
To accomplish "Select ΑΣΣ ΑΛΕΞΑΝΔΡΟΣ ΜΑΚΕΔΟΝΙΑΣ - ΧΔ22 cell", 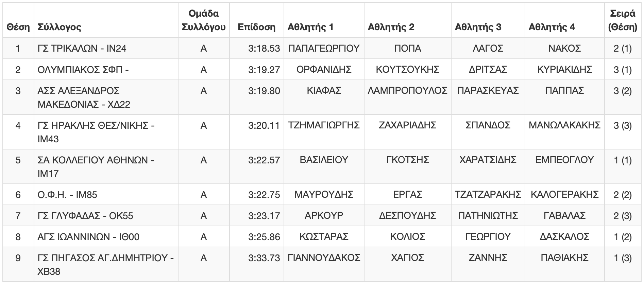I will 106,97.
